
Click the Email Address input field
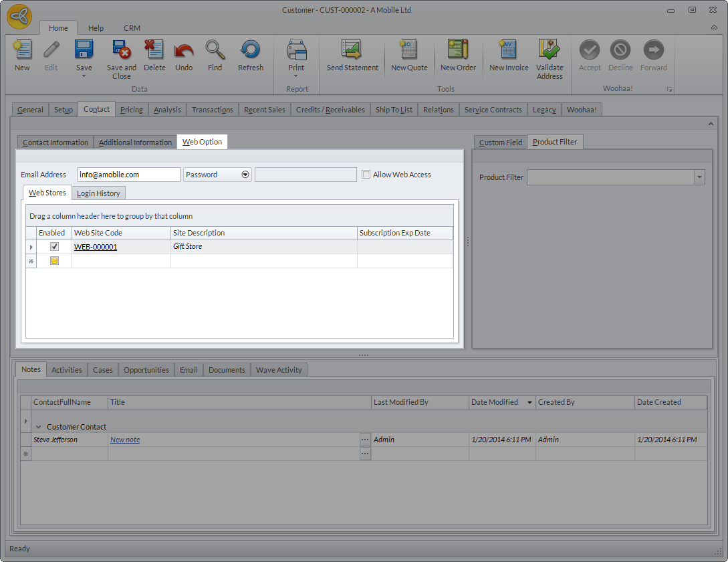click(x=128, y=175)
